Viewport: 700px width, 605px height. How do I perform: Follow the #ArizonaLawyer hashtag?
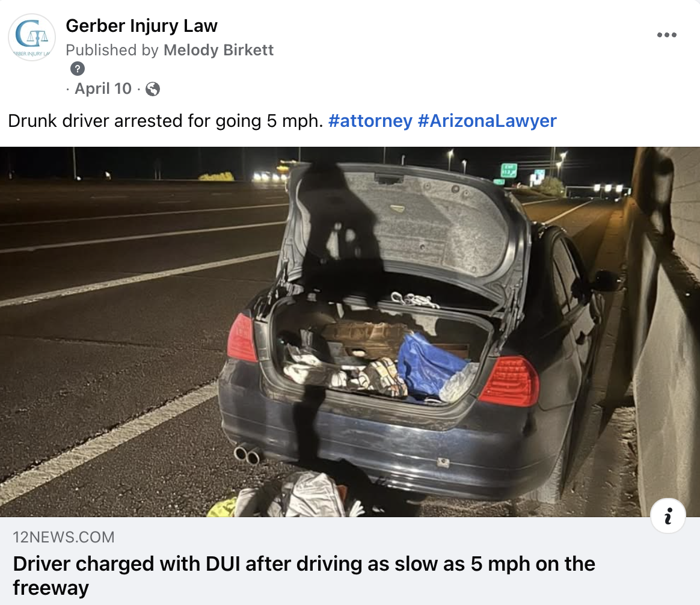[487, 120]
